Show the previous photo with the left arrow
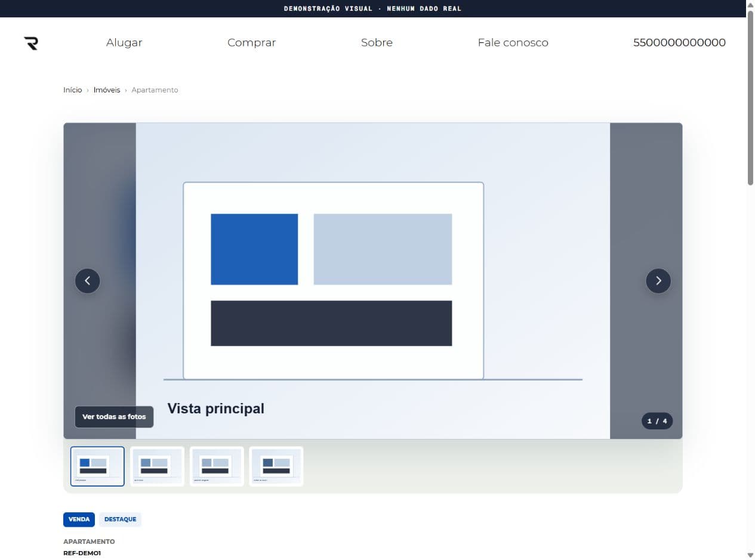 pyautogui.click(x=88, y=281)
